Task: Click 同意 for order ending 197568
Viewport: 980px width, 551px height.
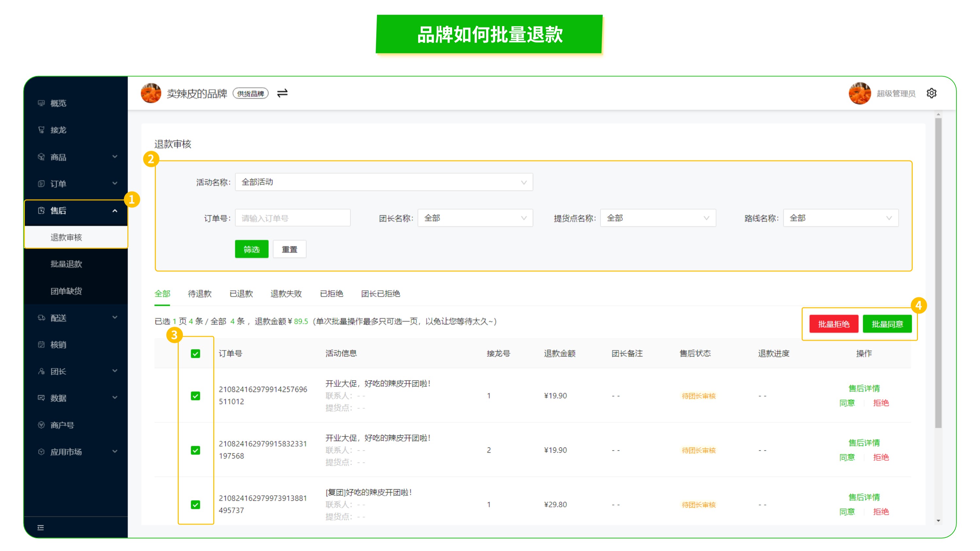Action: [847, 458]
